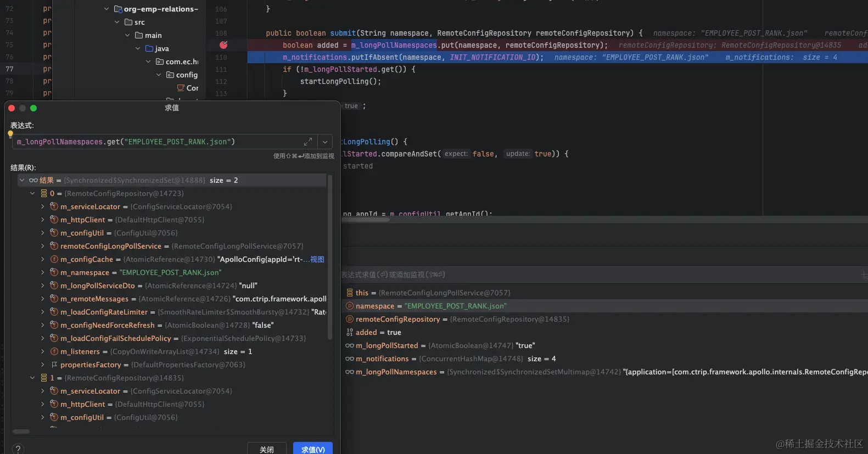Collapse the 结果 root node
868x454 pixels.
point(22,180)
